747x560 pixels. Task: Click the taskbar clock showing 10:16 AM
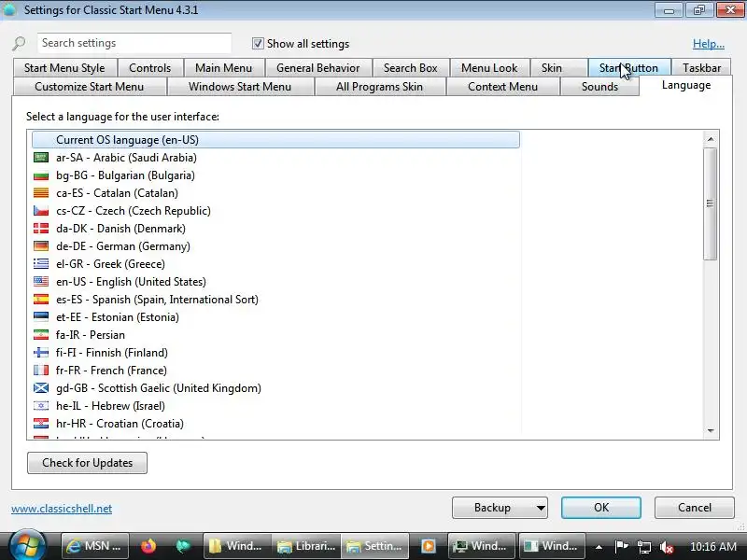pyautogui.click(x=713, y=547)
